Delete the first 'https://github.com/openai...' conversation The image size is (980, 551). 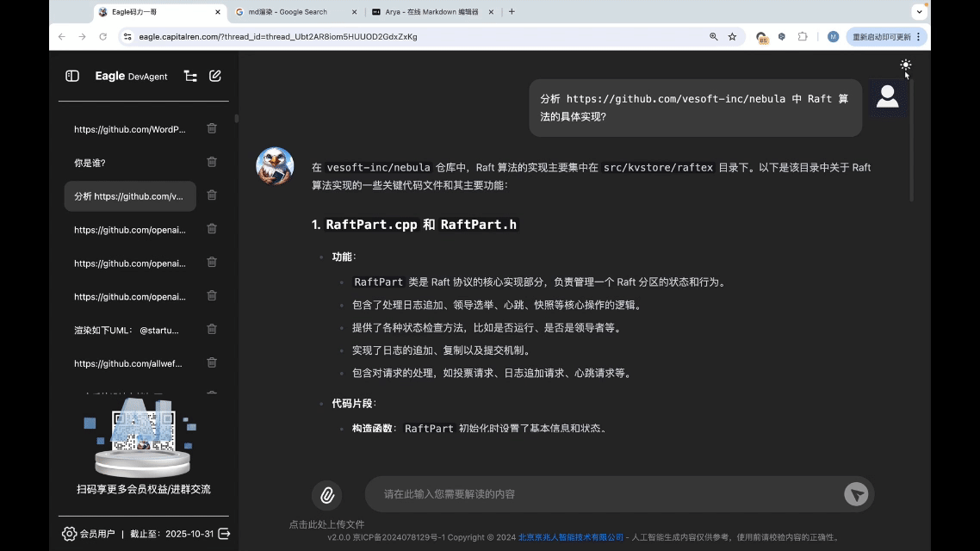point(212,229)
